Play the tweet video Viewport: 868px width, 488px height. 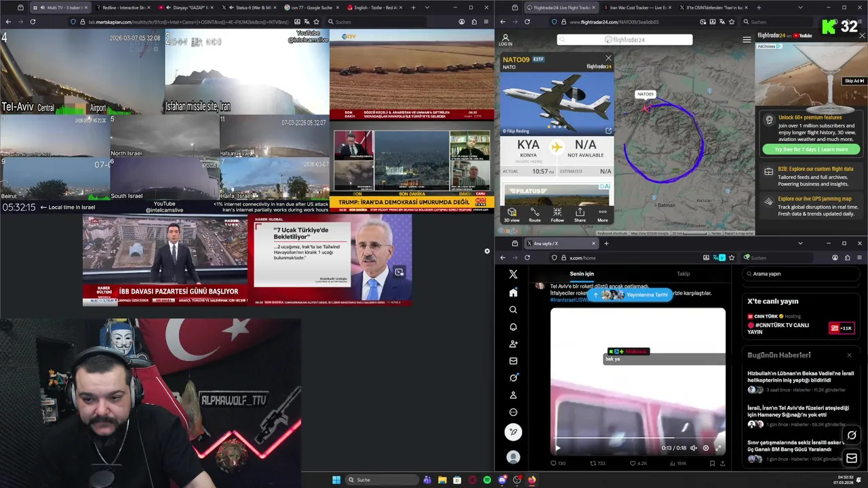pos(557,448)
